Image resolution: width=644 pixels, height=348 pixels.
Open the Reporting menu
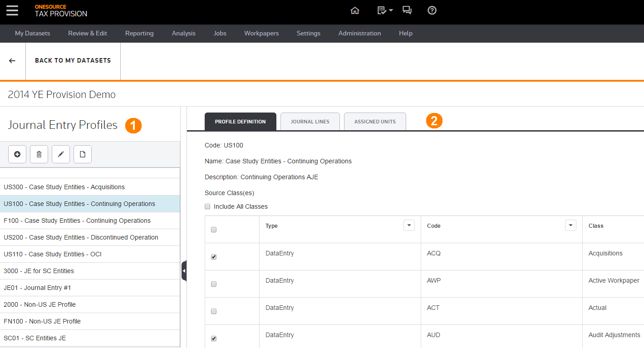(139, 33)
